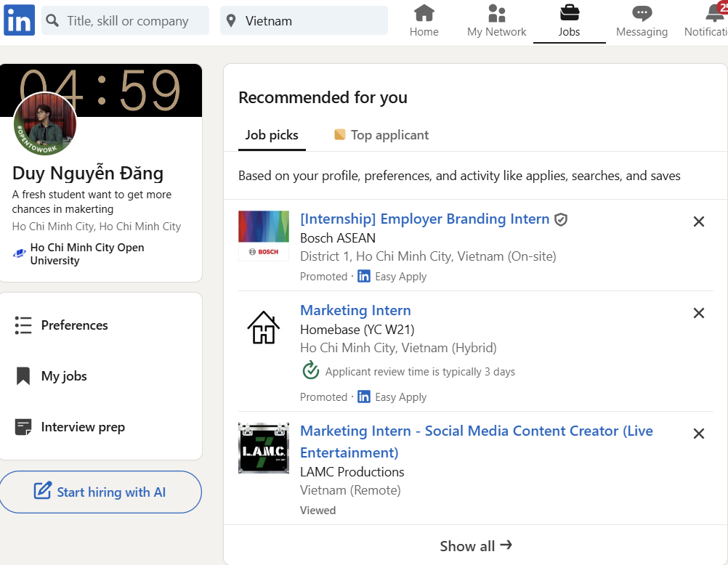
Task: Click the LinkedIn logo icon
Action: click(19, 20)
